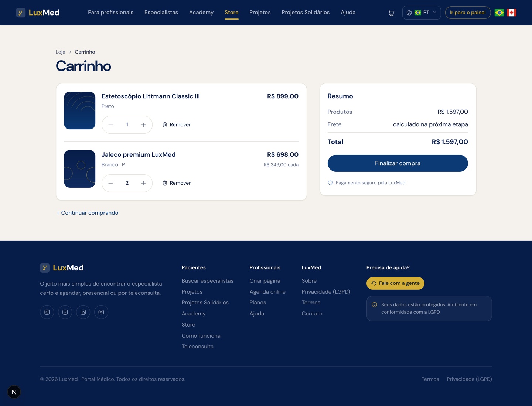Open Projetos in the top navigation

click(260, 12)
